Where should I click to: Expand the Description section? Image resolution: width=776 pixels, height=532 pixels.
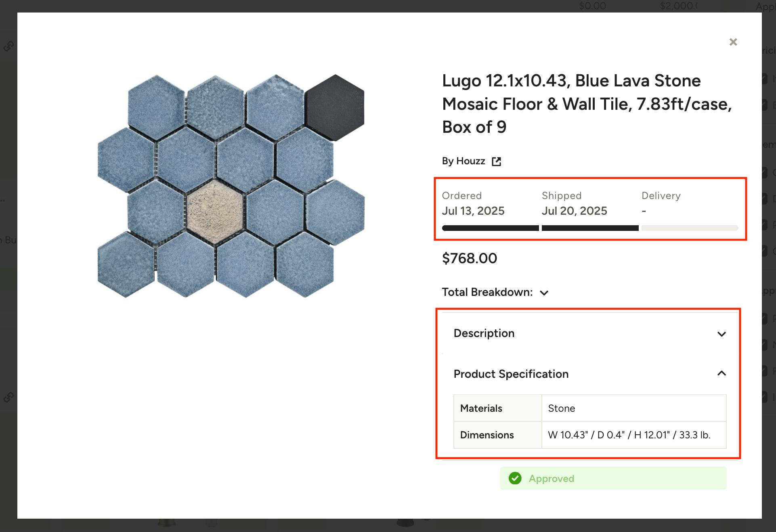[721, 334]
